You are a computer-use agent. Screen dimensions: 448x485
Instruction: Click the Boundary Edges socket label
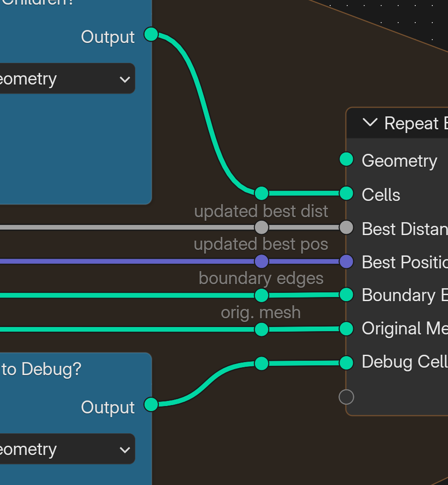[x=405, y=296]
